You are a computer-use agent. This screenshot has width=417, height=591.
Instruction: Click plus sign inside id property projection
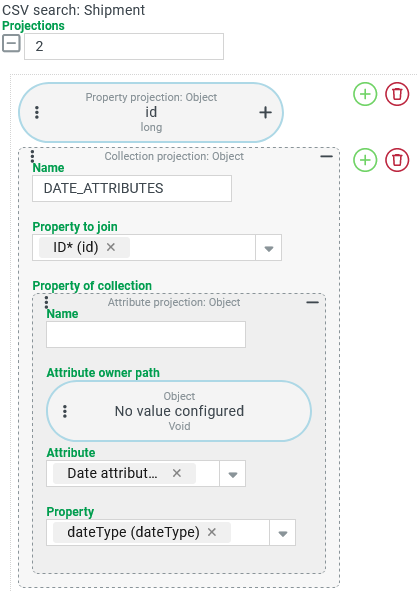(265, 112)
